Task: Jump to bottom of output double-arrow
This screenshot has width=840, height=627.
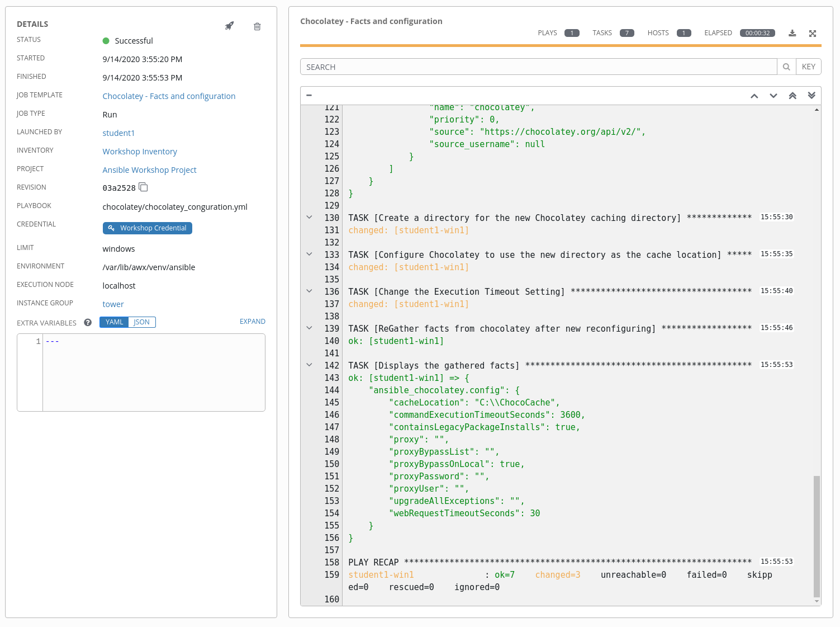Action: tap(811, 96)
